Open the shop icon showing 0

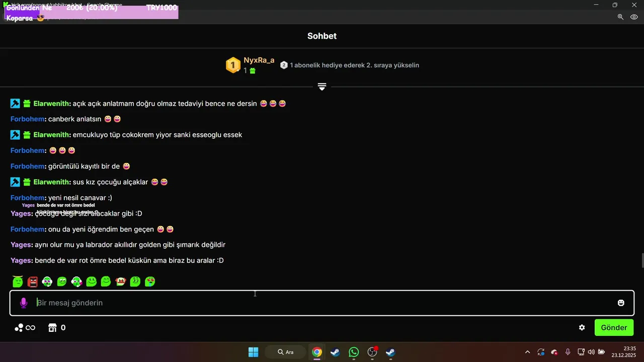click(x=52, y=328)
